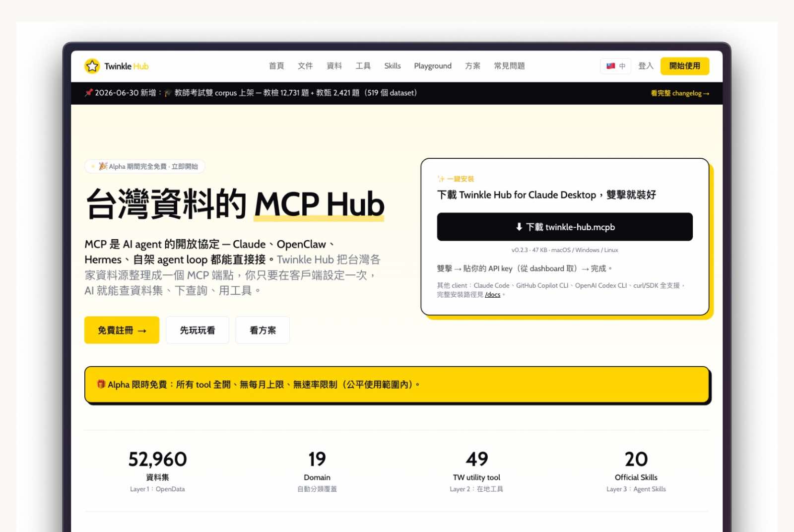Click the Layer 2：在地工具 caption
Screen dimensions: 794x532
pos(476,489)
